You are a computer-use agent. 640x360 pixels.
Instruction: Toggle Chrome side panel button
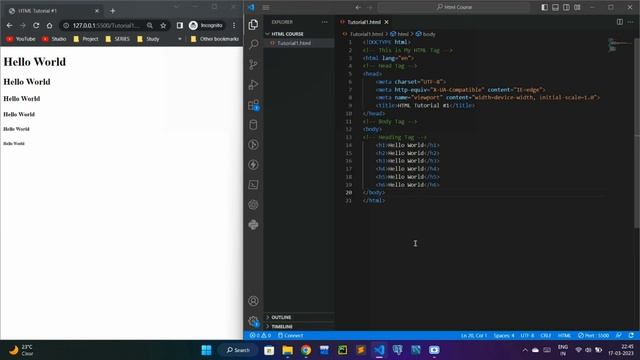(180, 25)
